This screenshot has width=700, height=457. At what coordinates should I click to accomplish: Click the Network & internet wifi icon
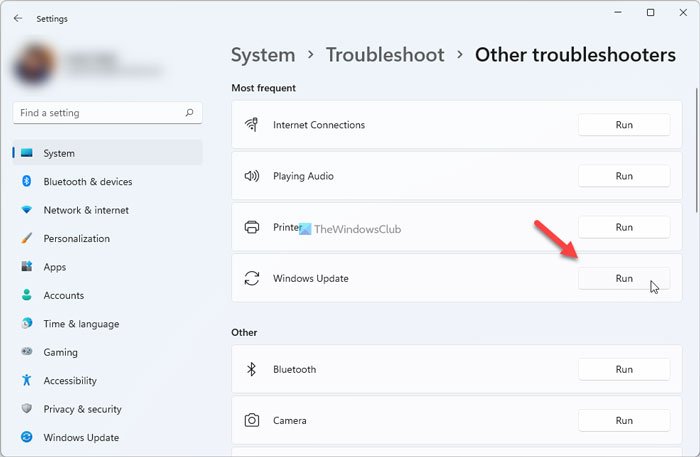[26, 210]
